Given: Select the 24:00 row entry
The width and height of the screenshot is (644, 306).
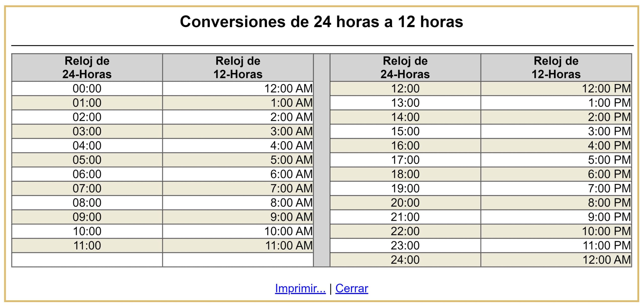Looking at the screenshot, I should pos(406,259).
